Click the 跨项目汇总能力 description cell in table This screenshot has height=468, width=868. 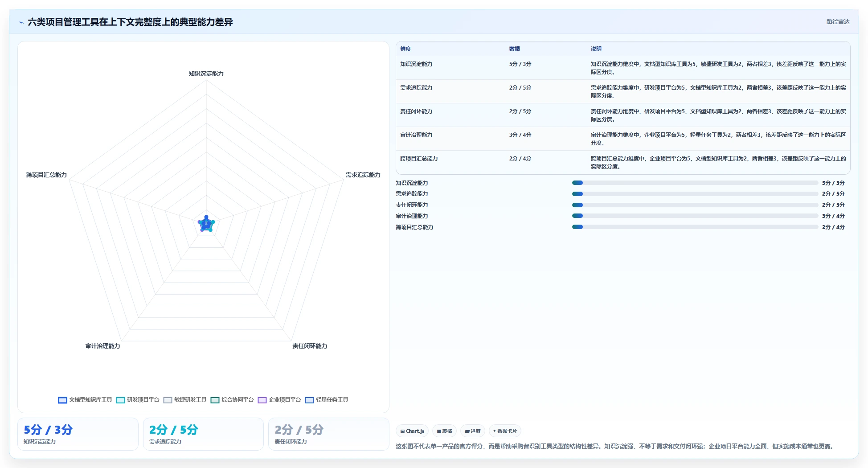(x=718, y=162)
